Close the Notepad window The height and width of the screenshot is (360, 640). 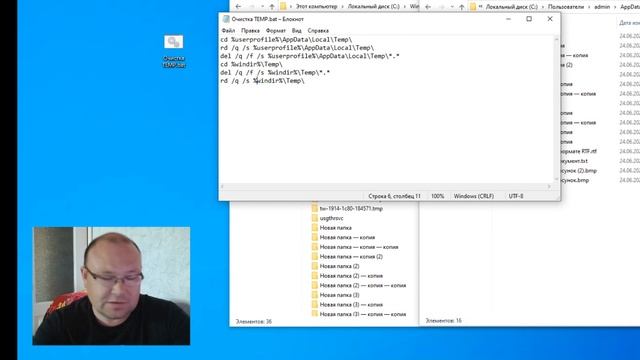click(550, 19)
